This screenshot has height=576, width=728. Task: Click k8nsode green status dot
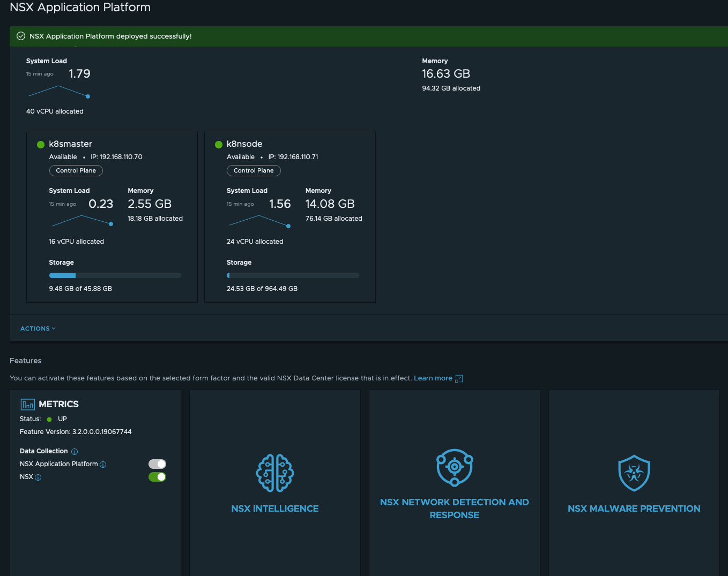[219, 145]
